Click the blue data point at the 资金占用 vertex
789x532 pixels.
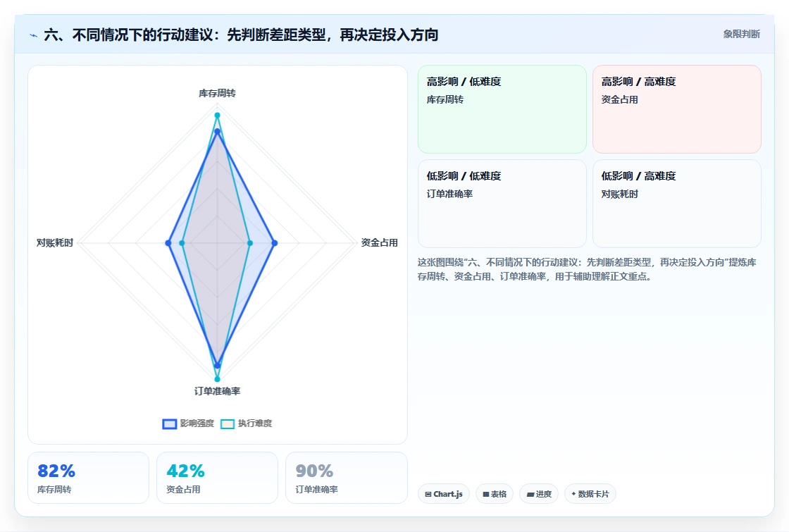click(x=274, y=243)
